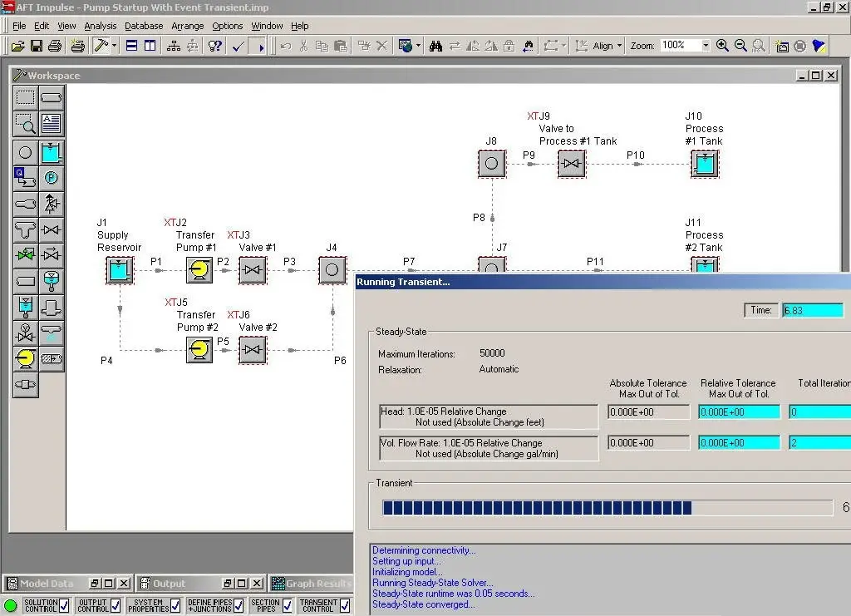Select pipe label P7 on workspace
This screenshot has width=851, height=616.
pyautogui.click(x=409, y=262)
